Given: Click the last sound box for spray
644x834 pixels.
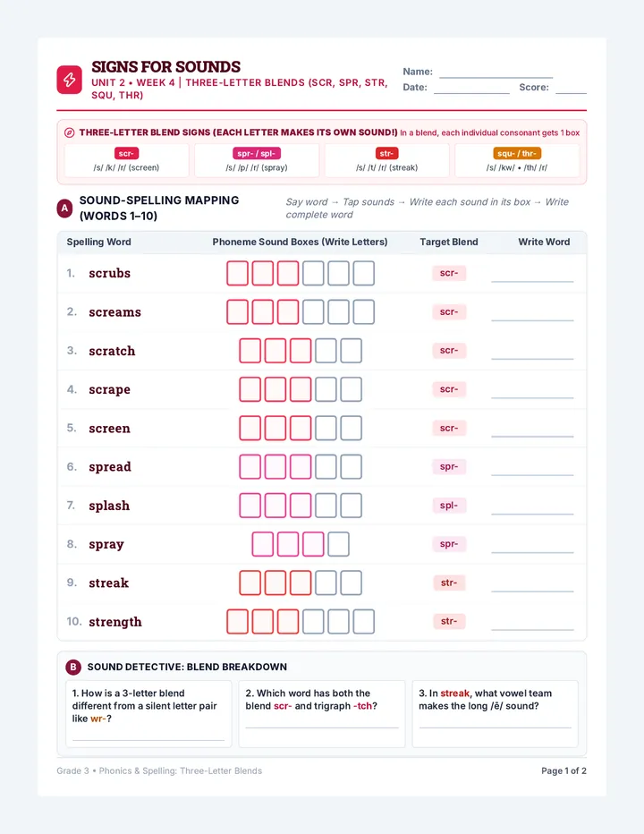Looking at the screenshot, I should tap(339, 544).
